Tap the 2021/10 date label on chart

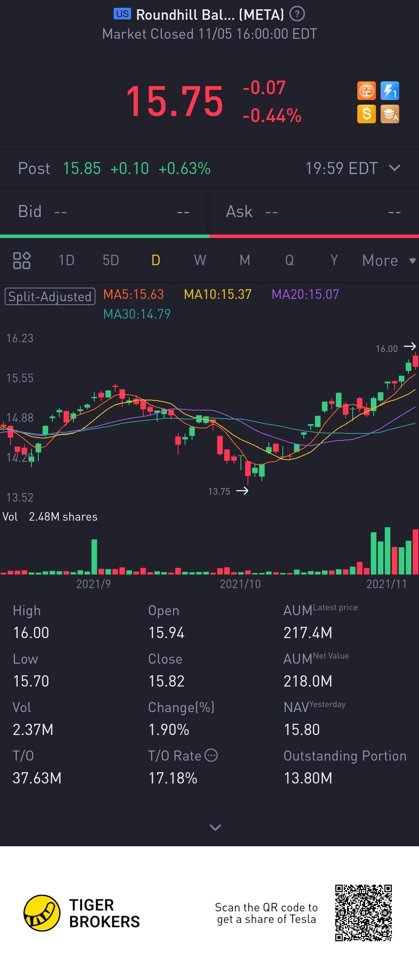tap(240, 584)
